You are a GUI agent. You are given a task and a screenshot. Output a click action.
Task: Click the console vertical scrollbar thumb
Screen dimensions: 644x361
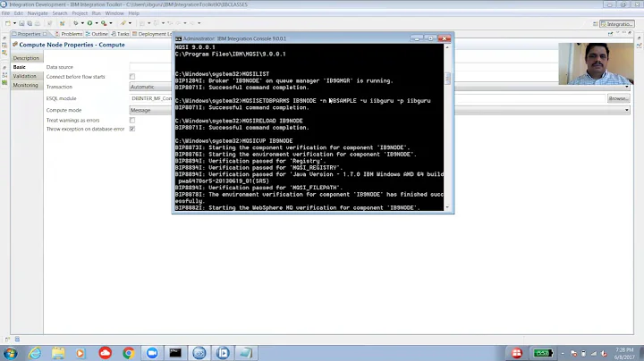click(x=447, y=78)
